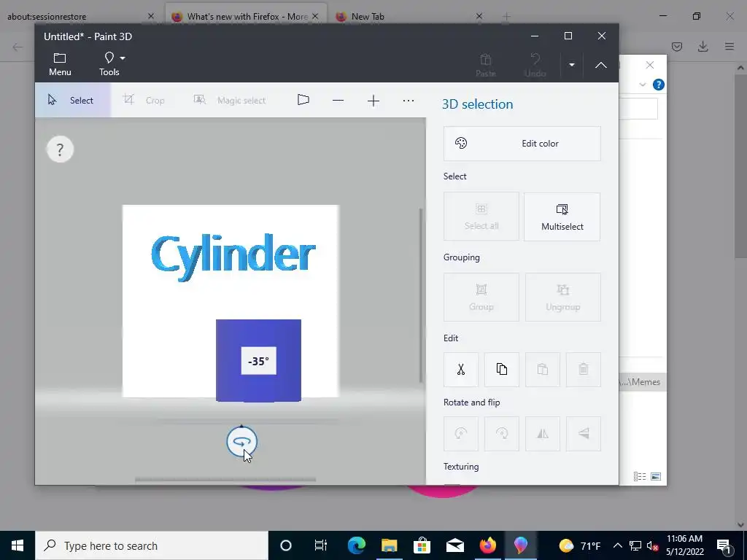Flip horizontal icon under Rotate and flip
The width and height of the screenshot is (747, 560).
coord(543,434)
